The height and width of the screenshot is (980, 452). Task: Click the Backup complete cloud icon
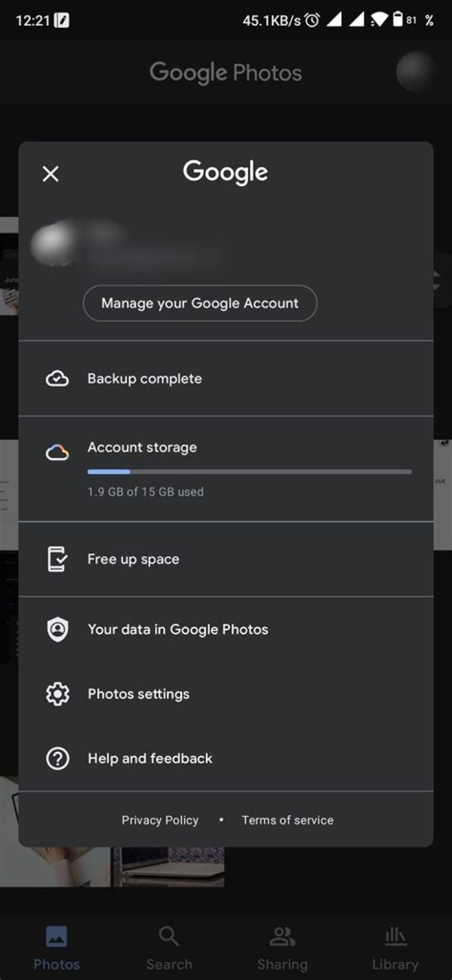coord(57,379)
